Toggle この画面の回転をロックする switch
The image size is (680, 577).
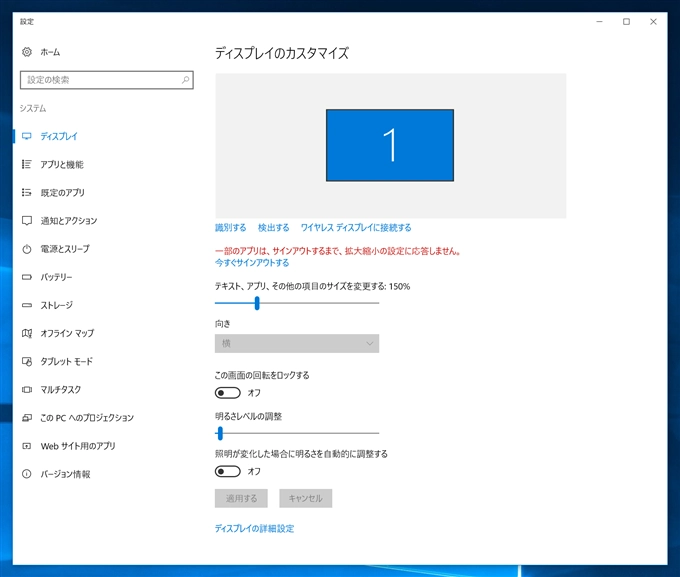(x=228, y=393)
